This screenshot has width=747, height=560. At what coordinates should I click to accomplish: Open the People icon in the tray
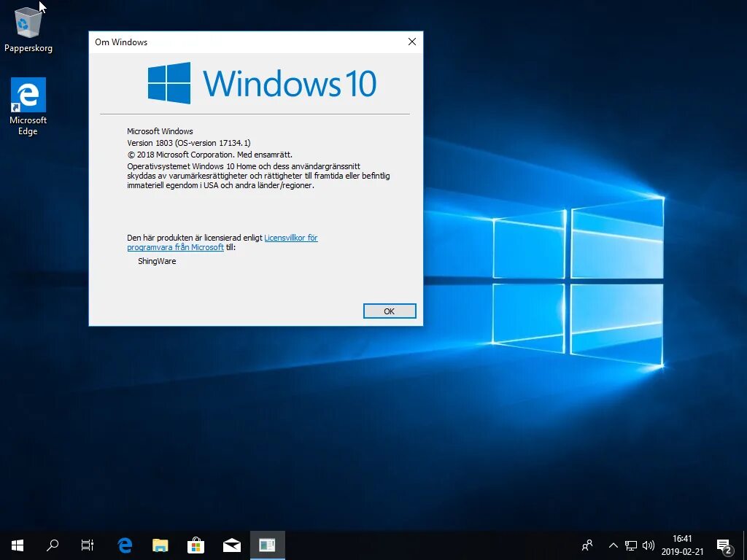[x=587, y=545]
